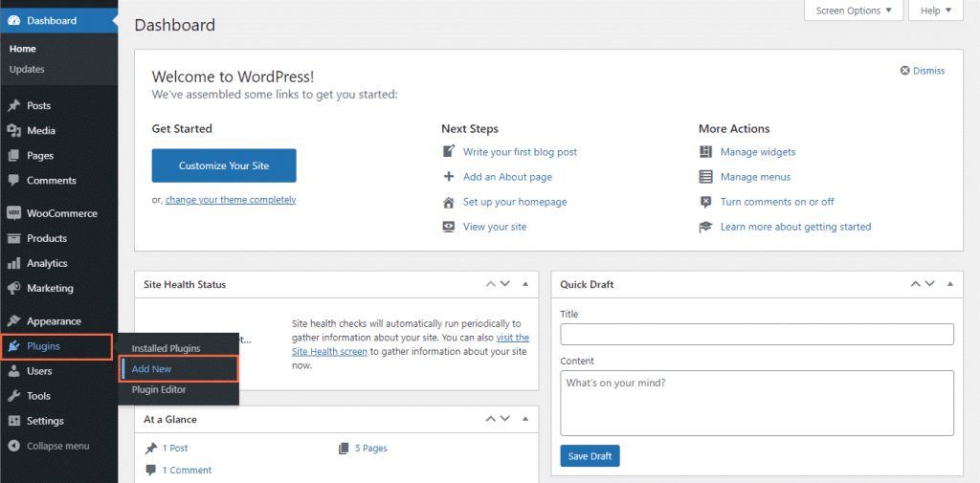Image resolution: width=980 pixels, height=483 pixels.
Task: Click the edit icon beside Write your first blog post
Action: point(448,151)
